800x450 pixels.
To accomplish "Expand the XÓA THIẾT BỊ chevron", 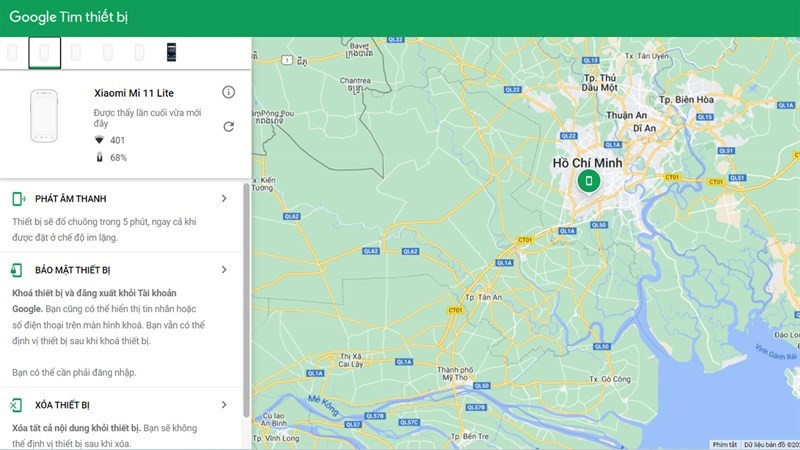I will tap(224, 405).
